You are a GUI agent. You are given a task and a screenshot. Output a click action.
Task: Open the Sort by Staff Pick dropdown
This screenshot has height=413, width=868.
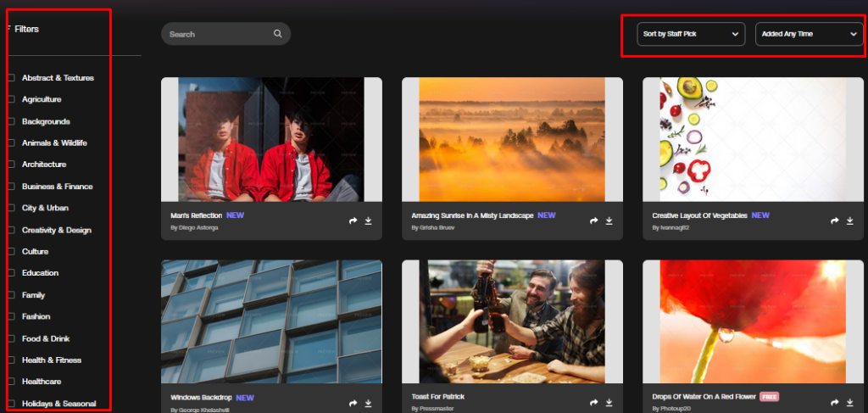[x=691, y=34]
